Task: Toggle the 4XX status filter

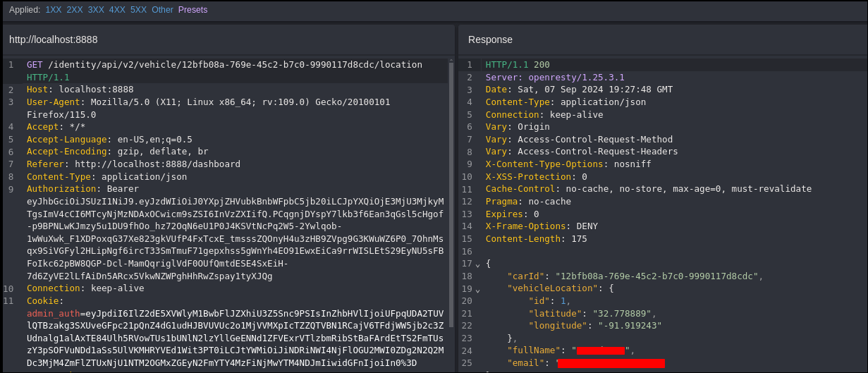Action: pos(117,10)
